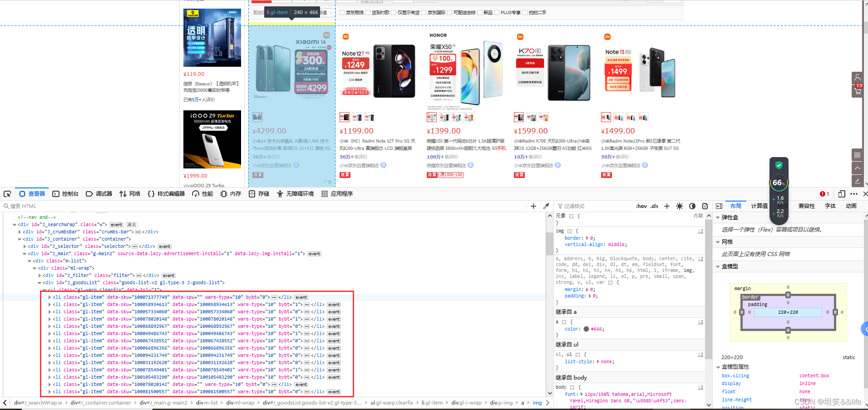Open the shopping cart sidebar icon
Image resolution: width=868 pixels, height=410 pixels.
tap(857, 91)
